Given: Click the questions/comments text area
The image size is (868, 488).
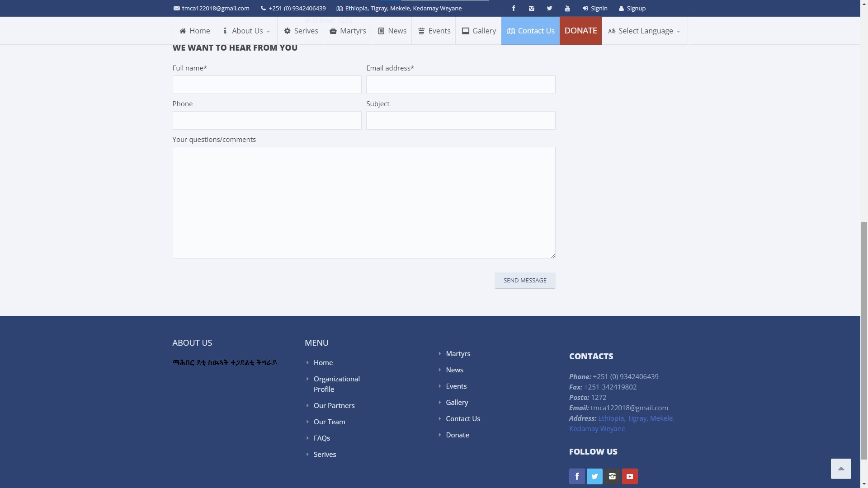Looking at the screenshot, I should (364, 203).
